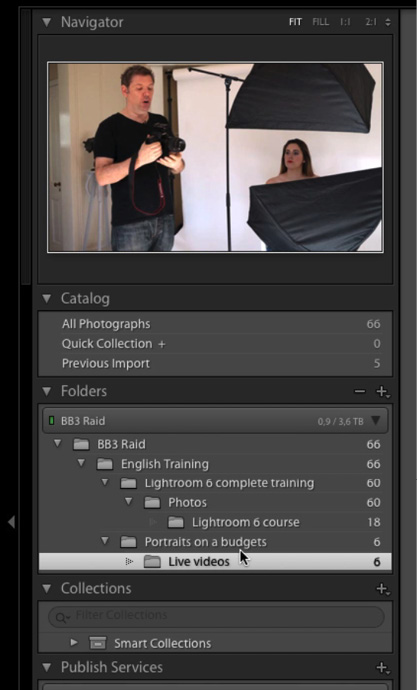Set Navigator zoom to FIT
The image size is (417, 690).
pos(295,22)
